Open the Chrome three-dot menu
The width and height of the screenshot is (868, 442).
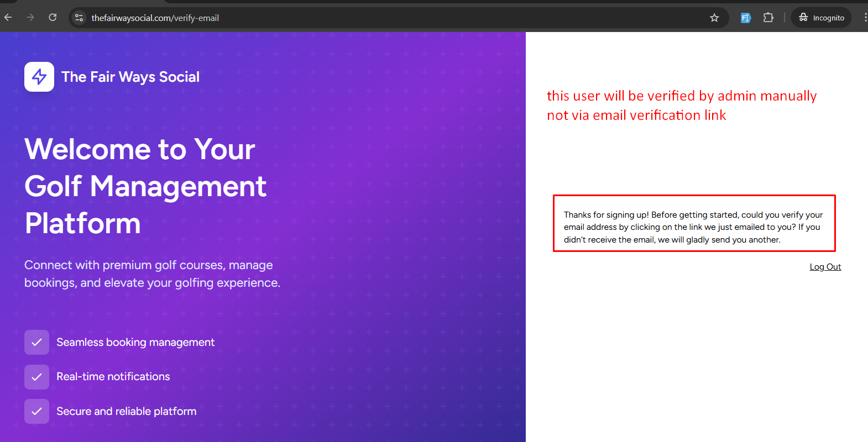coord(865,18)
